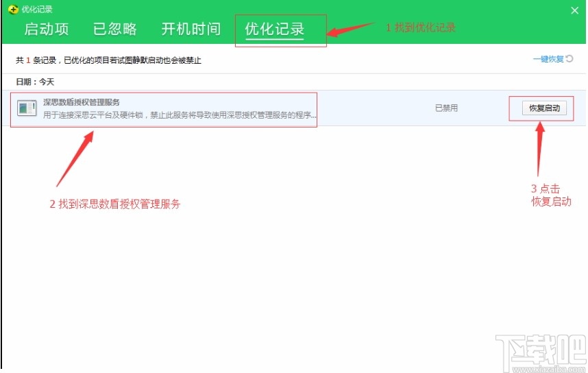Click the description starting with 用于连接深思云平台
Viewport: 588px width, 373px height.
180,115
